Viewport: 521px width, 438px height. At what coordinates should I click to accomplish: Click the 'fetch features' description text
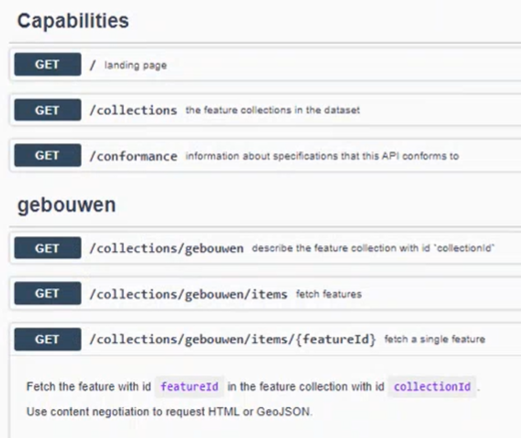[x=329, y=294]
